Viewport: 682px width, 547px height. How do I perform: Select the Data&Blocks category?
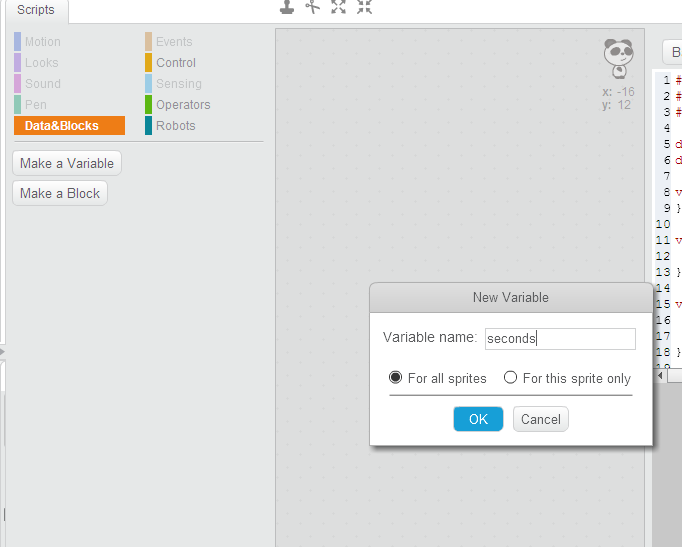[x=70, y=126]
